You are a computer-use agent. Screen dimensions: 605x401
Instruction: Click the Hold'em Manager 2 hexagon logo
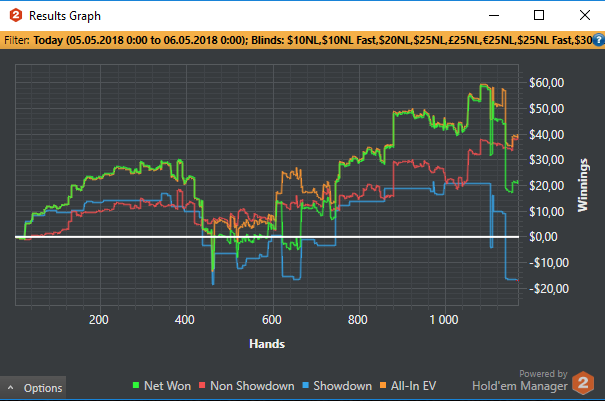point(583,382)
